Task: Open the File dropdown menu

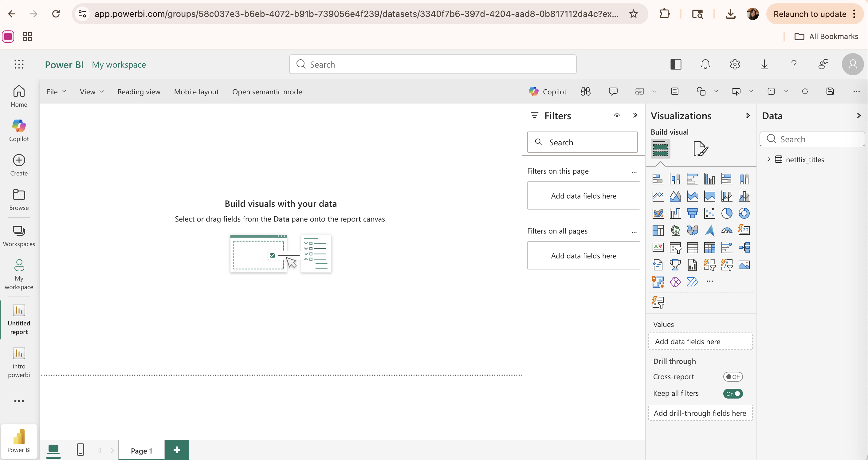Action: (x=56, y=92)
